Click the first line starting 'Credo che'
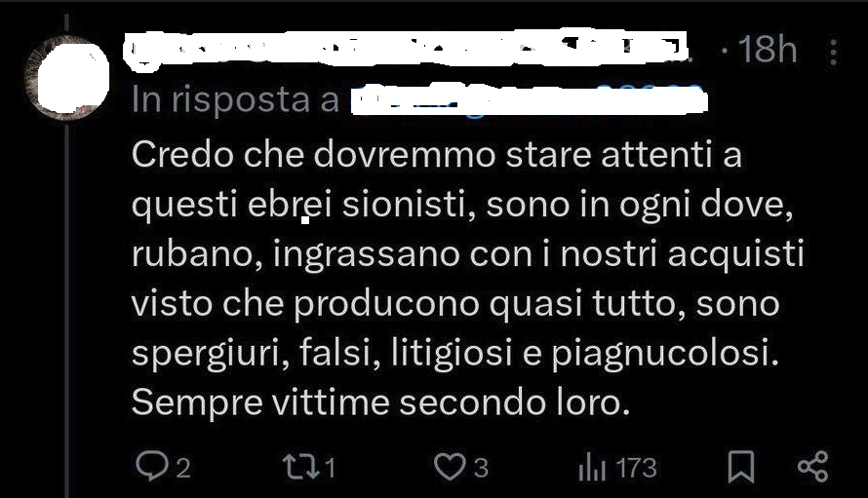 click(436, 154)
